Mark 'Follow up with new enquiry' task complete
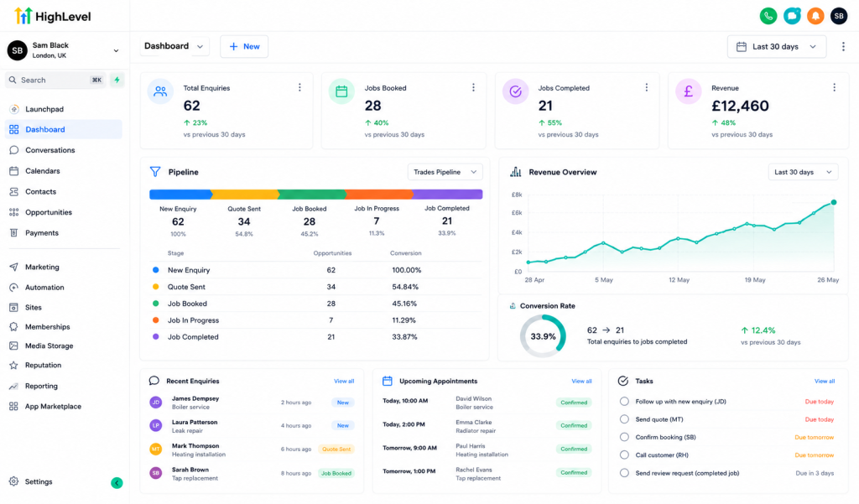Viewport: 859px width, 504px height. 624,401
